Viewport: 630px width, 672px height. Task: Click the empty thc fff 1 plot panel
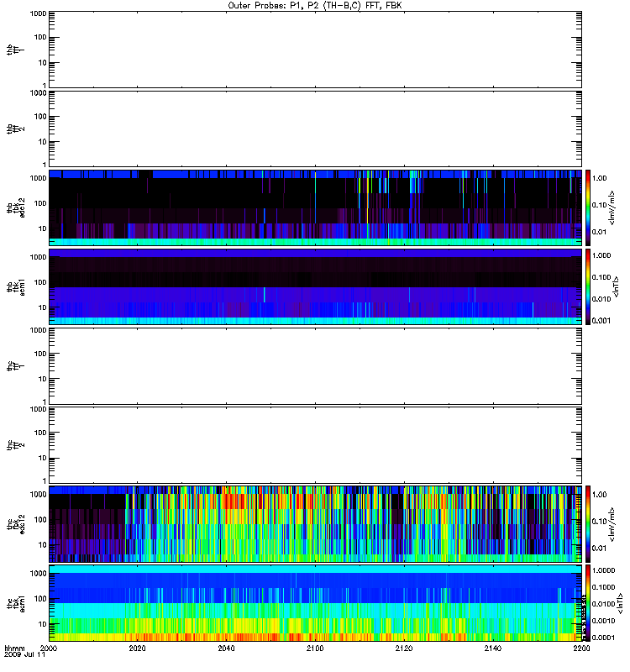point(316,366)
